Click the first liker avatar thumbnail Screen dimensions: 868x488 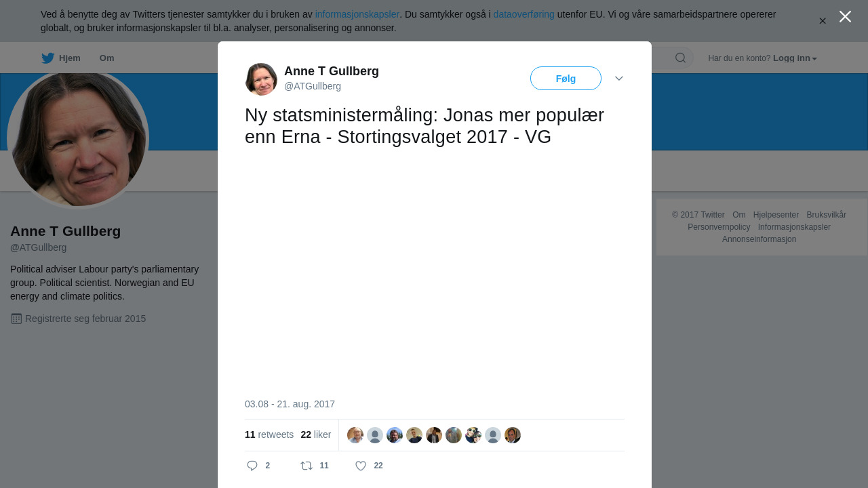355,435
